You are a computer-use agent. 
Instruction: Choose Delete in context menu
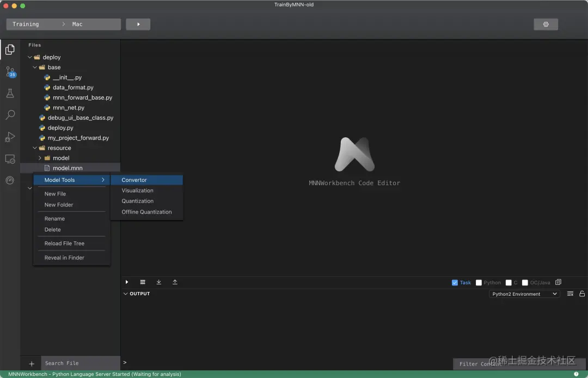click(72, 229)
